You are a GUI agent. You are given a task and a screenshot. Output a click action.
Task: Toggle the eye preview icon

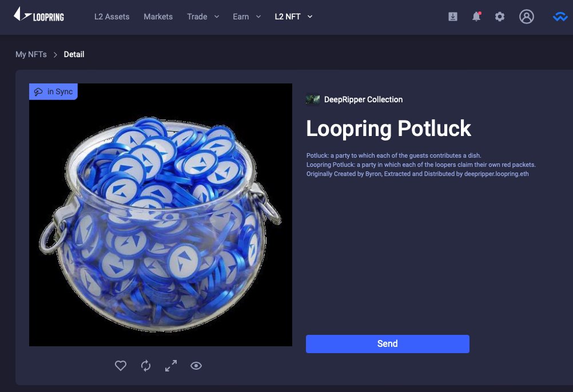[196, 366]
